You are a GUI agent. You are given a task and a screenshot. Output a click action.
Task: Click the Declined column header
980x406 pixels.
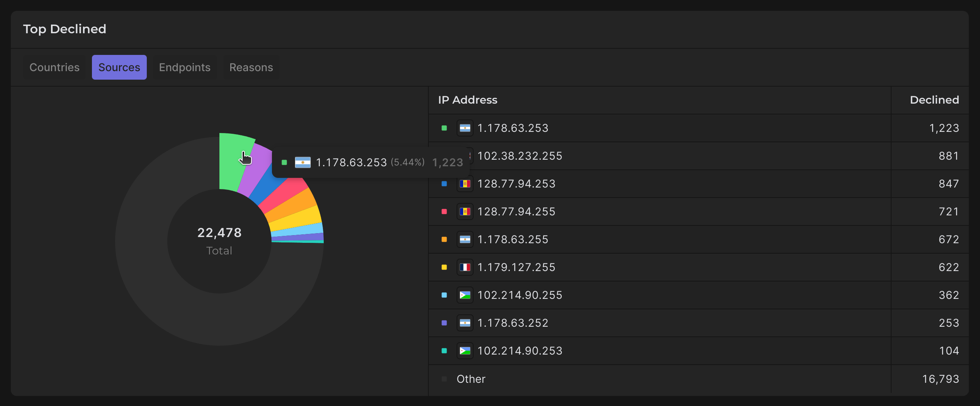(x=934, y=100)
